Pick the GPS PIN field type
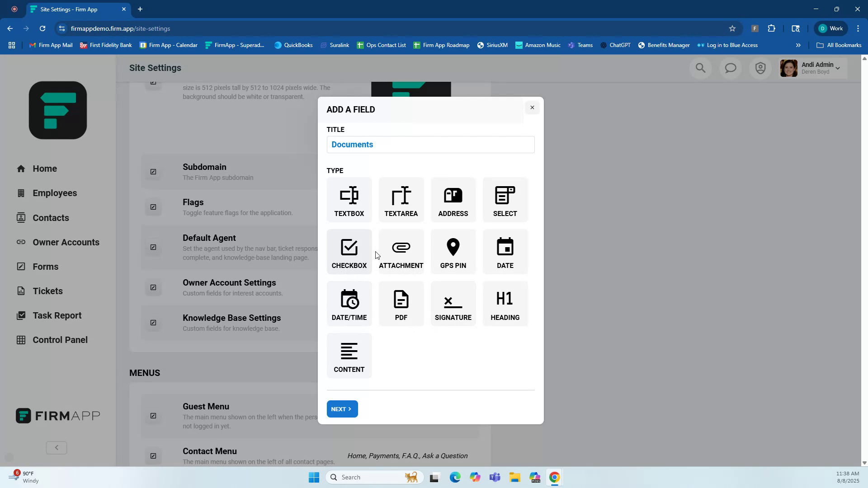 click(453, 251)
